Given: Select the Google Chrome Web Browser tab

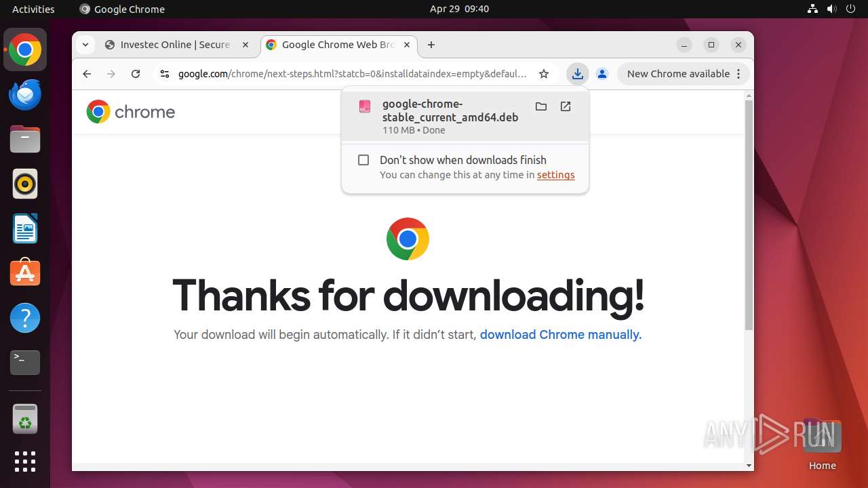Looking at the screenshot, I should pos(338,45).
